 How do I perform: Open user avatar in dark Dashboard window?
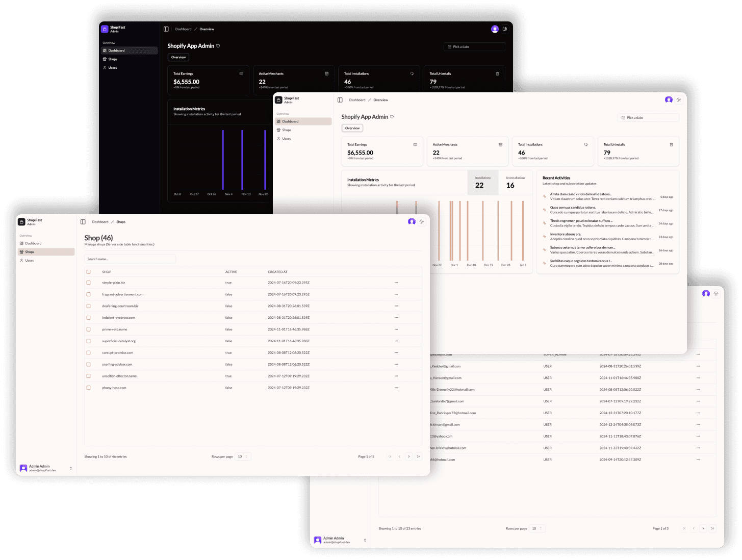pos(495,29)
